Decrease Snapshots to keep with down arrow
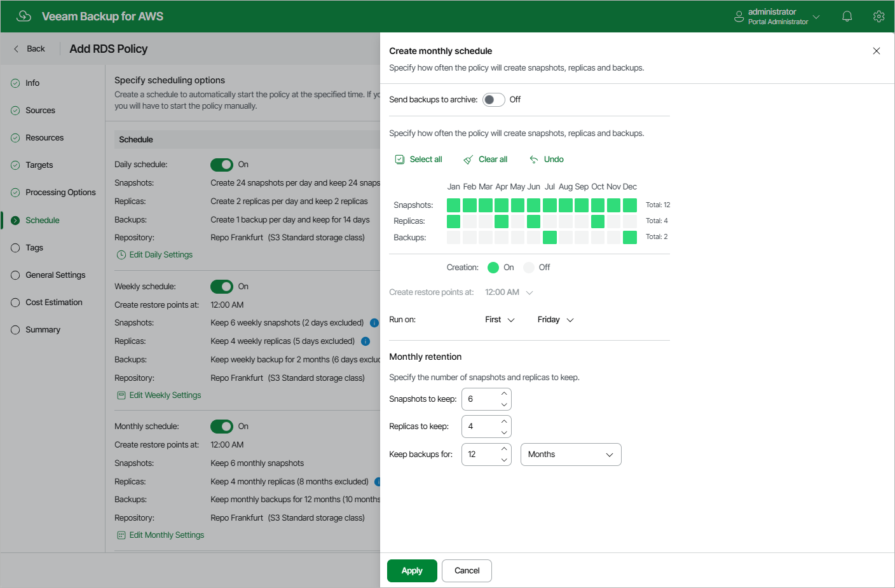 pyautogui.click(x=504, y=405)
